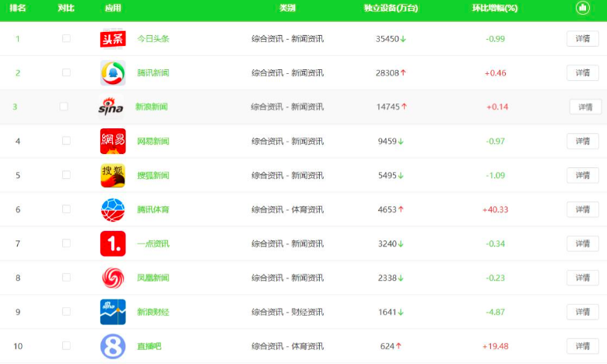Click the 新浪财经 blue chart icon
This screenshot has width=607, height=364.
tap(113, 312)
